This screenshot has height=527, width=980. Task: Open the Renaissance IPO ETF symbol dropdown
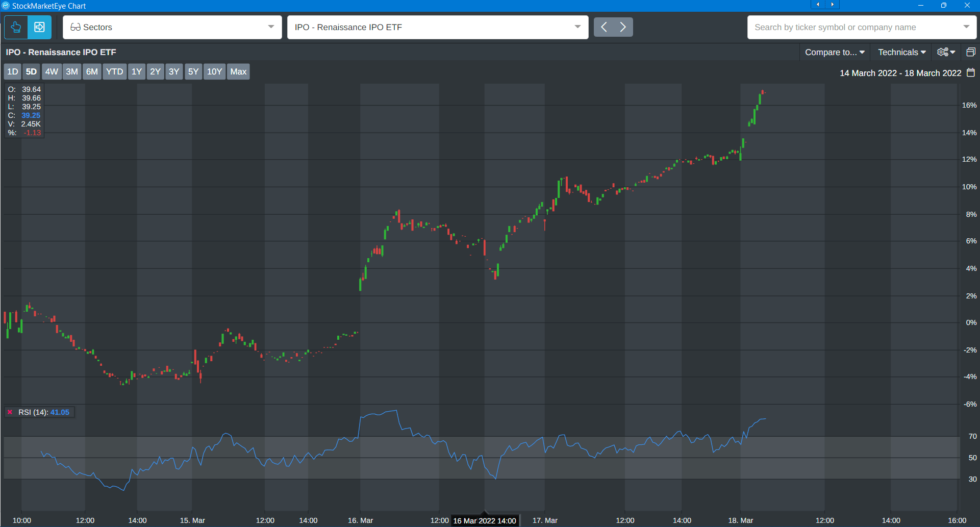point(577,27)
